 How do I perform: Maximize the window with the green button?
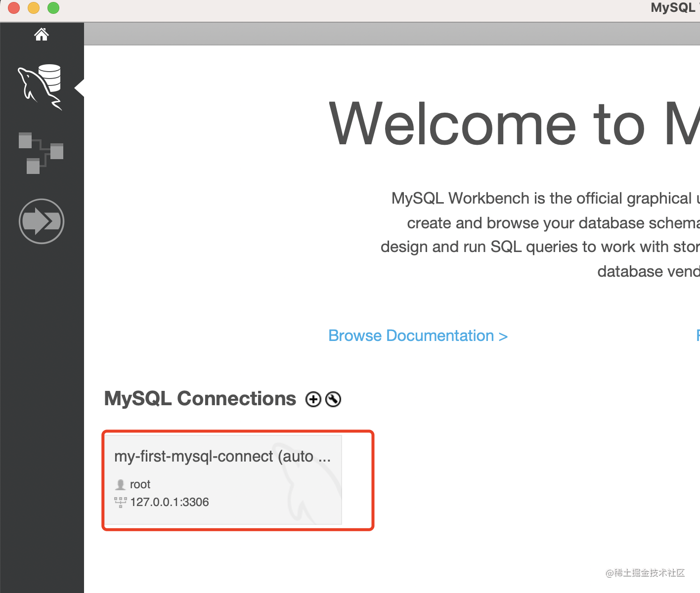[53, 8]
